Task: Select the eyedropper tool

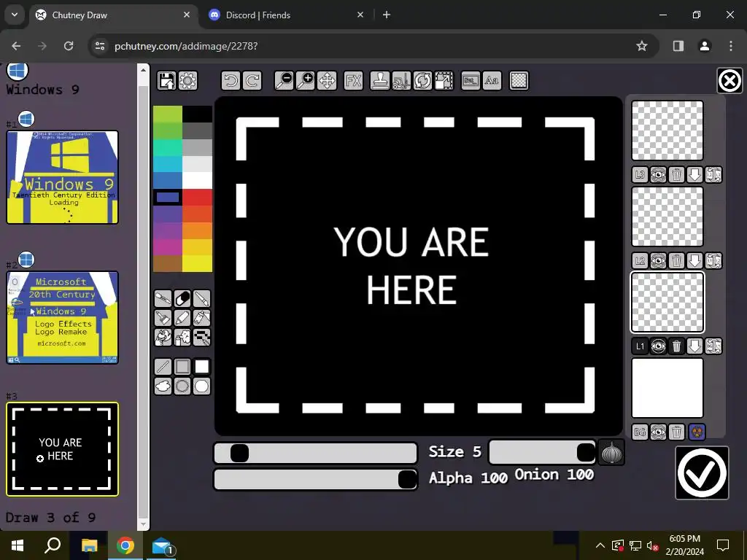Action: coord(163,298)
